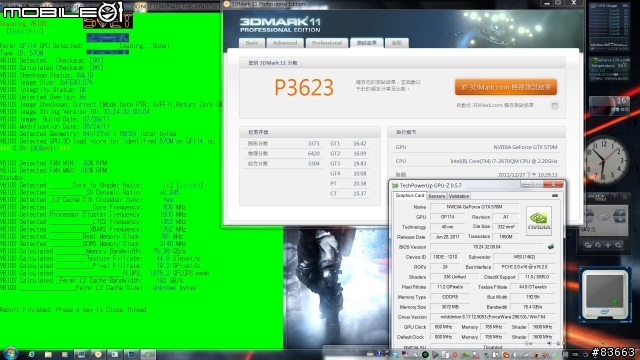Click the orange round taskbar icon
Viewport: 640px width, 360px height.
click(x=98, y=354)
